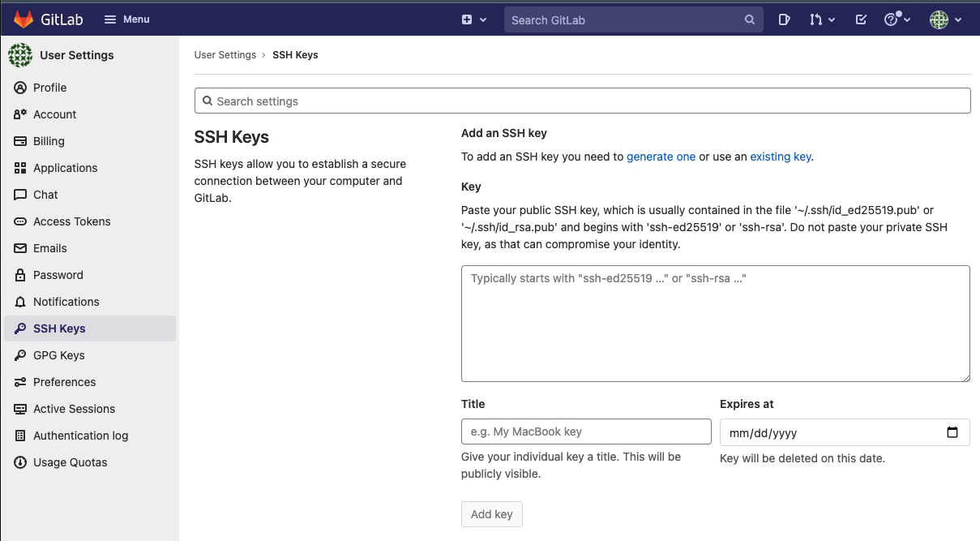This screenshot has height=541, width=980.
Task: Click 'Give your individual key a title' help text
Action: pos(571,466)
